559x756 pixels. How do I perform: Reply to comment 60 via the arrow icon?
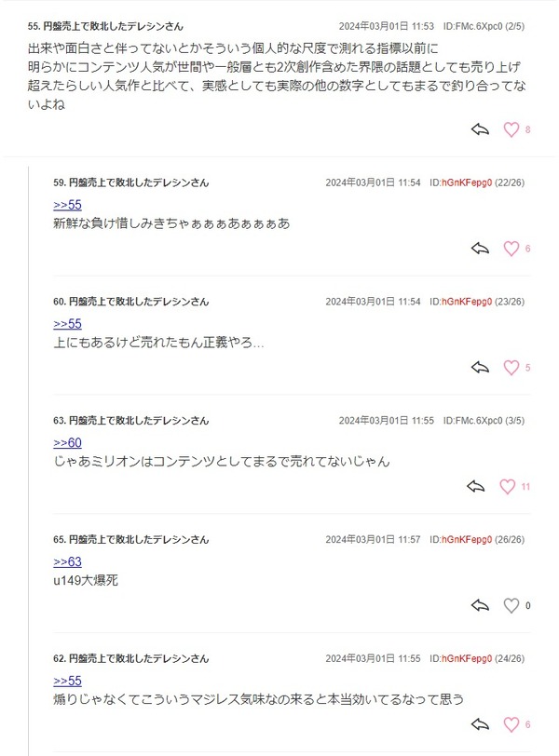point(480,368)
